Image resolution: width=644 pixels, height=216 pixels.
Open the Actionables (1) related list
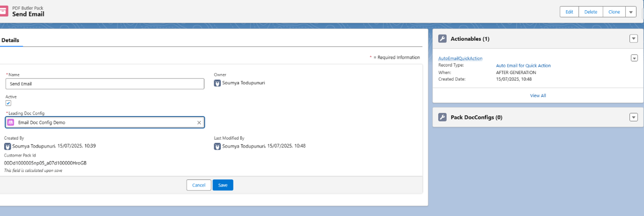470,39
